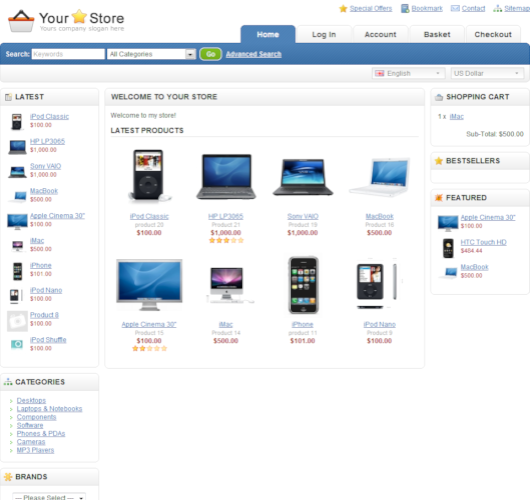Viewport: 530px width, 500px height.
Task: Click MacBook thumbnail in Featured box
Action: [449, 272]
